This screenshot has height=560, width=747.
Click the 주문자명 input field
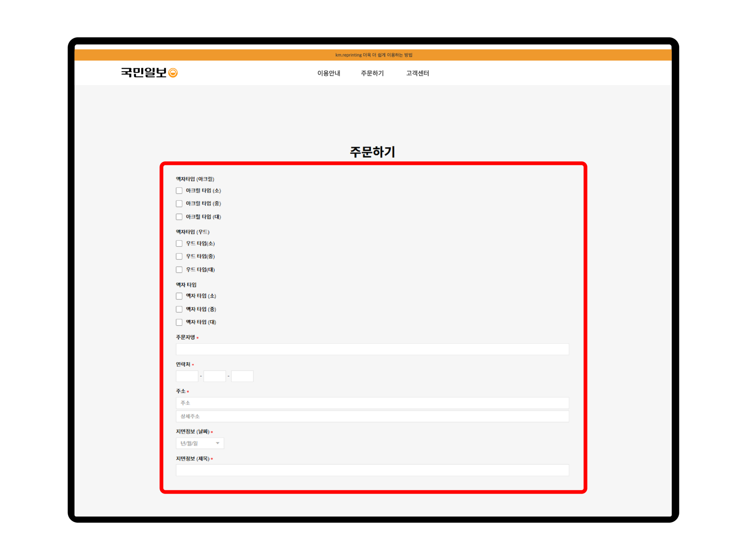(x=372, y=349)
